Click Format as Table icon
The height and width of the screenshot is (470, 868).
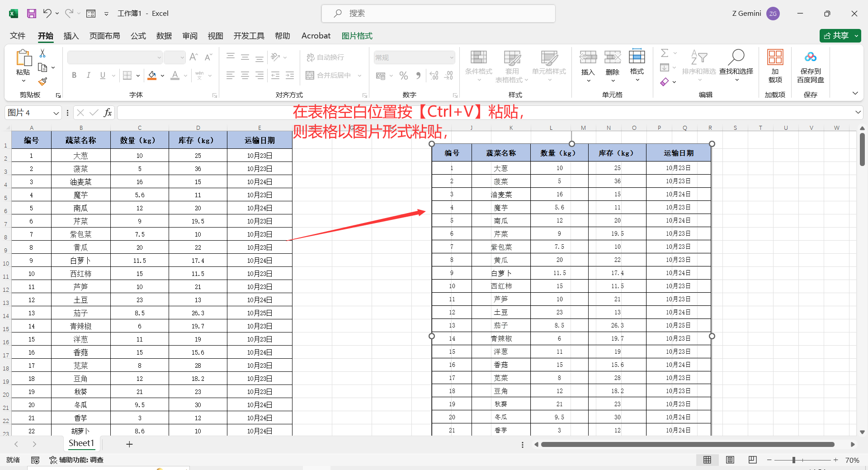[x=512, y=57]
